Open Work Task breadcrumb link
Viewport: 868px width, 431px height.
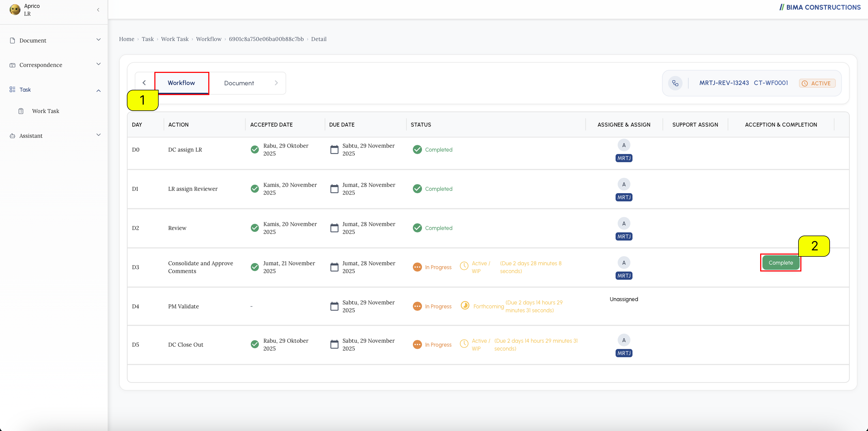174,39
